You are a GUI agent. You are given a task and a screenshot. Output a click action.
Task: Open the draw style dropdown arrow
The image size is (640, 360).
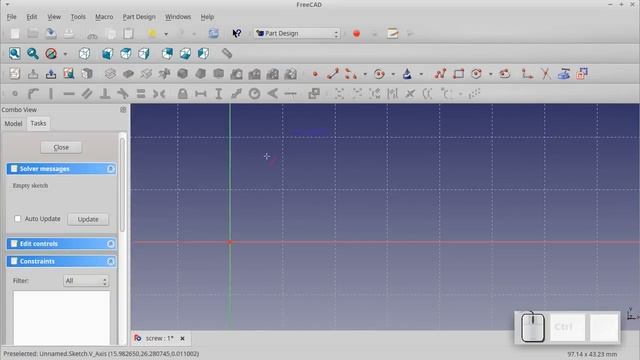(x=65, y=54)
